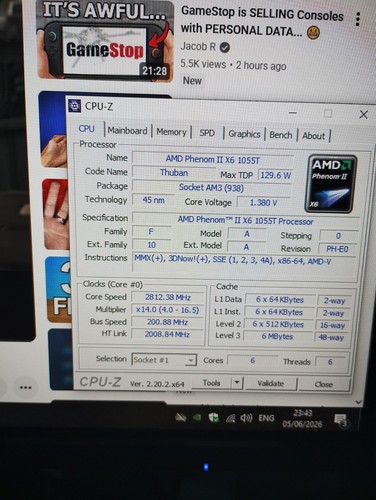Viewport: 376px width, 500px height.
Task: Click the Multiplier x14.0 value
Action: [x=167, y=310]
